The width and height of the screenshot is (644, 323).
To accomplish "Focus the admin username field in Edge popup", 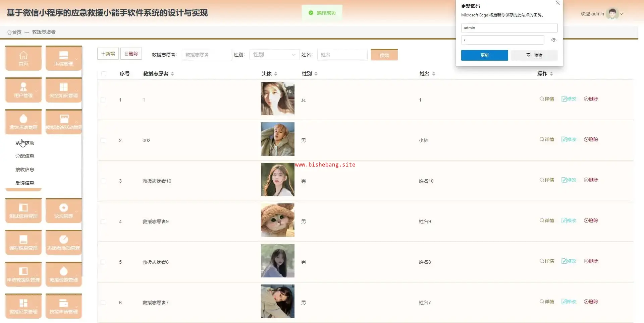I will 509,28.
